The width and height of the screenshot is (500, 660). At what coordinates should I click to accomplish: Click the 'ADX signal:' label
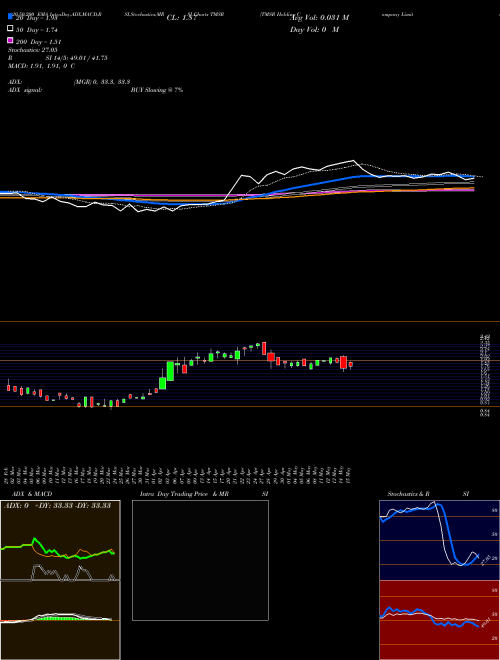24,90
